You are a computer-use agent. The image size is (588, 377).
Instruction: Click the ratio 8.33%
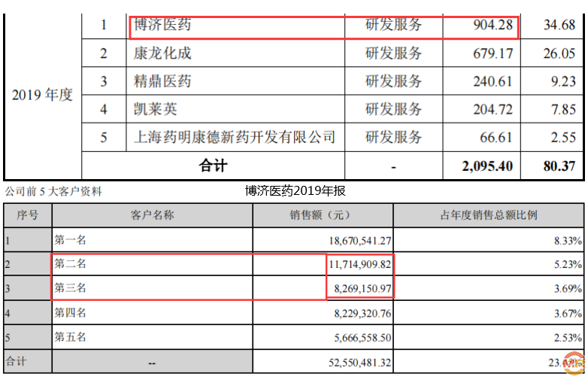[568, 241]
